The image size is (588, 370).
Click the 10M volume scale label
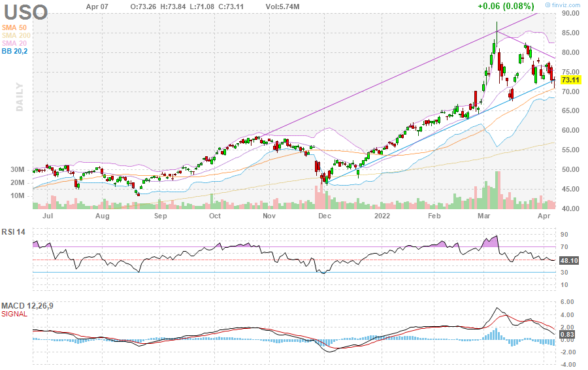coord(17,196)
